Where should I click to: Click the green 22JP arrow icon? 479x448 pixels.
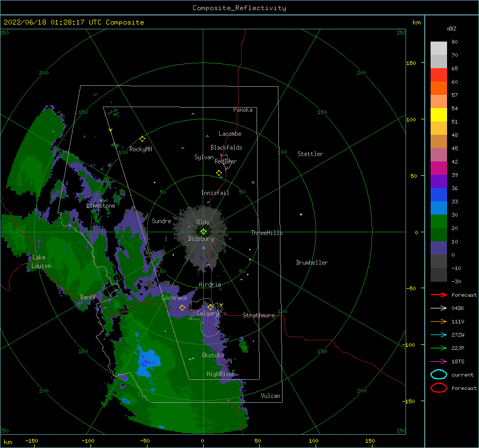(x=439, y=348)
